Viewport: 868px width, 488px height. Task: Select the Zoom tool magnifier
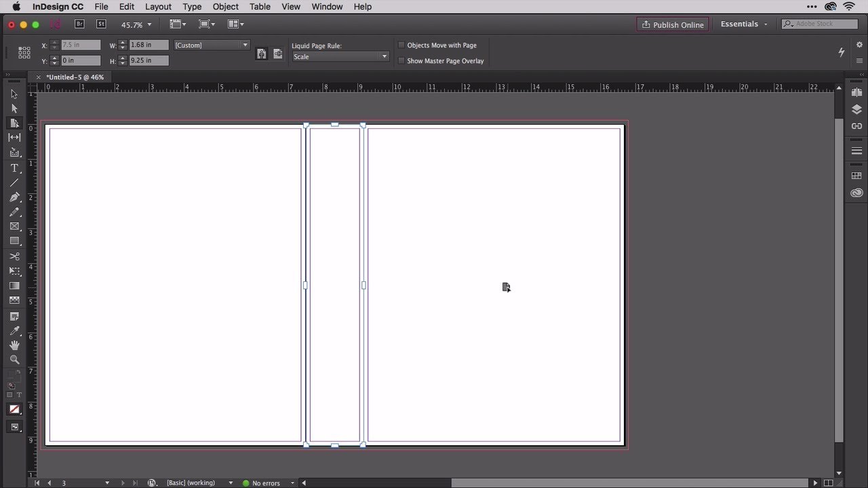[x=14, y=360]
